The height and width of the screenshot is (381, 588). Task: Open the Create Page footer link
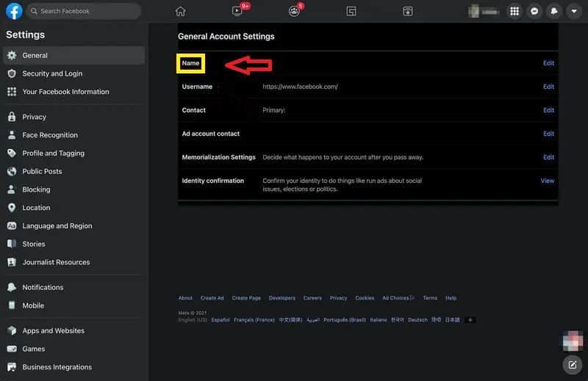pos(246,298)
